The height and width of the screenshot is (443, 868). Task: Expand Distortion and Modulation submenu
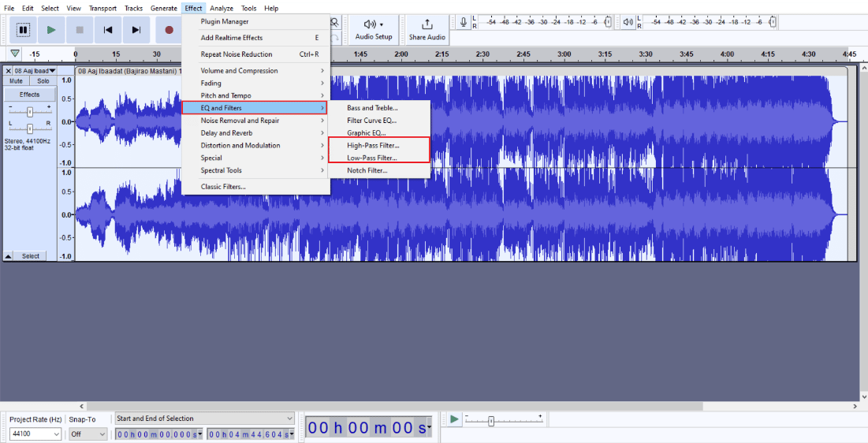point(255,146)
